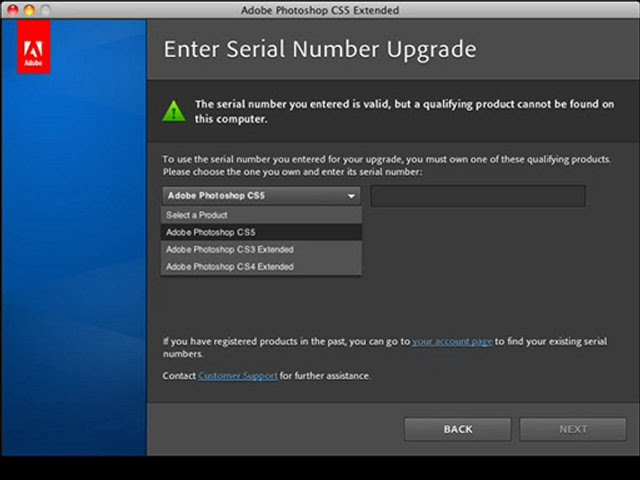Click the window title 'Adobe Photoshop CS5 Extended'
This screenshot has width=640, height=480.
[320, 10]
